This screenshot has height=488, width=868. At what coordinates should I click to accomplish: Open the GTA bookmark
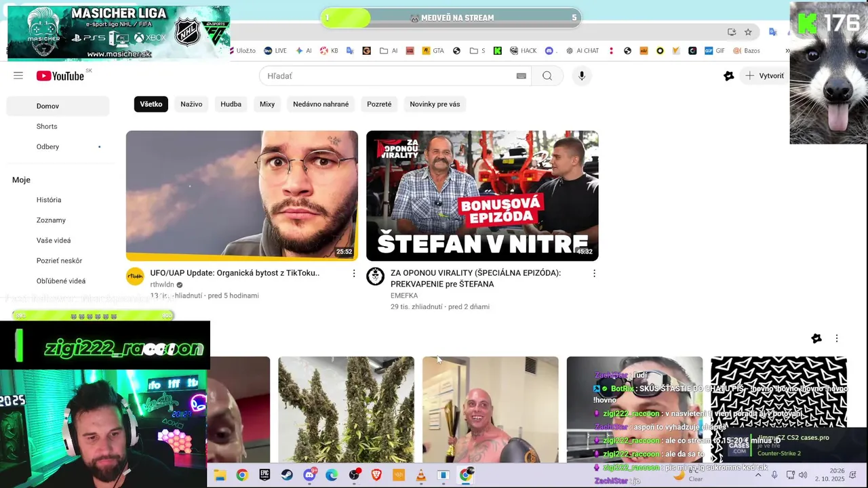pos(433,51)
